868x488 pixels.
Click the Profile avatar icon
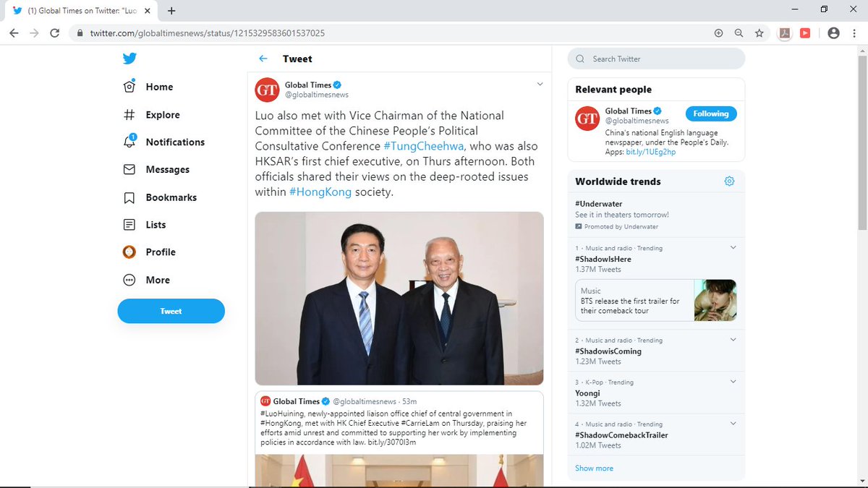129,252
